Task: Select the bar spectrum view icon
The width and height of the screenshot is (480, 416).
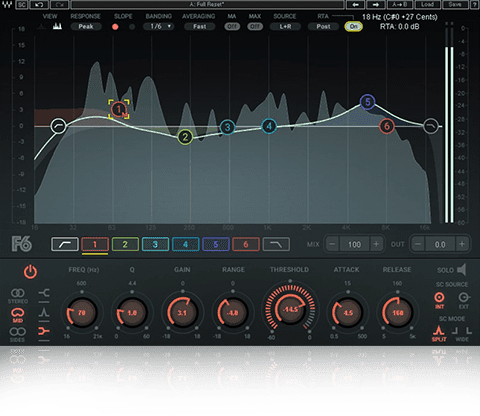Action: coord(57,26)
